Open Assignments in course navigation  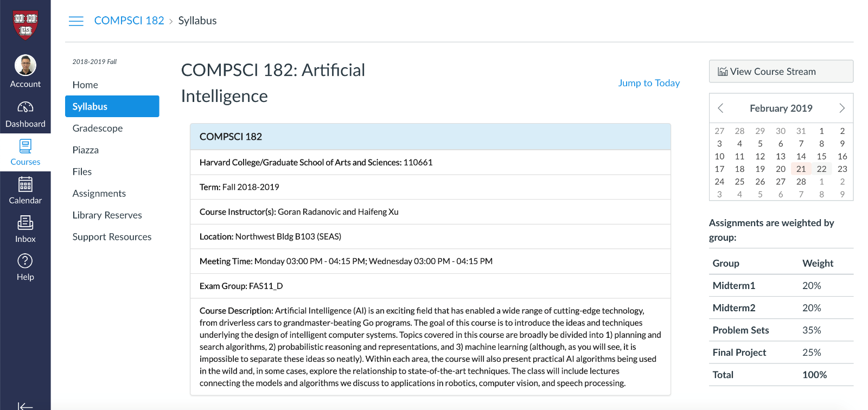pyautogui.click(x=99, y=194)
